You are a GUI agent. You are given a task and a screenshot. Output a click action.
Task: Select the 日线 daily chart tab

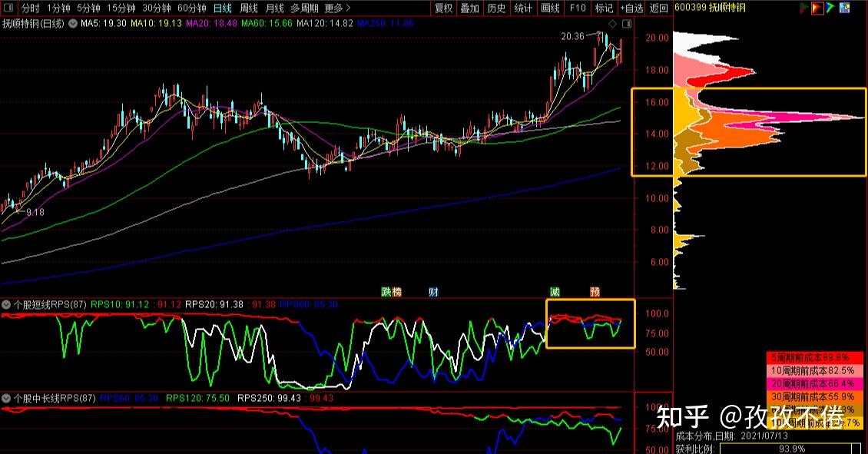pos(223,8)
